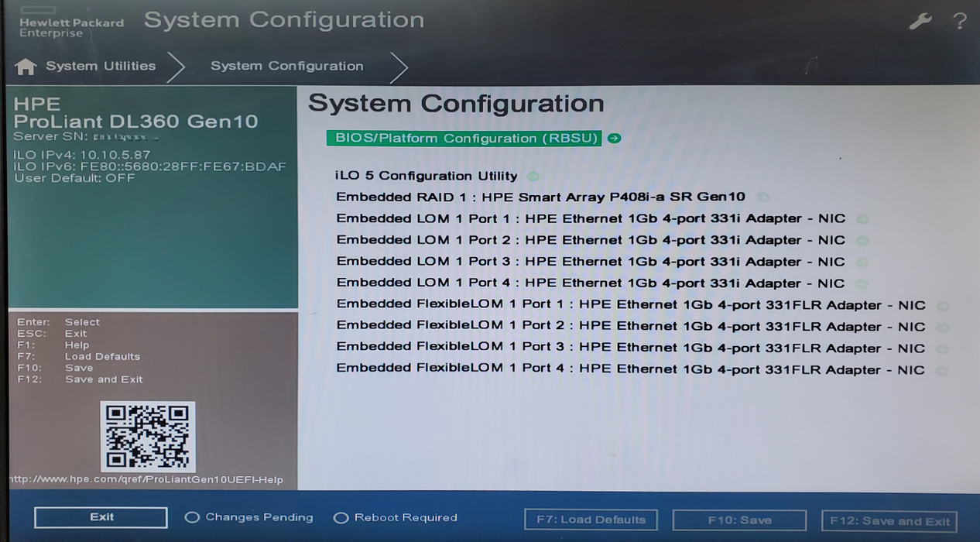Open BIOS/Platform Configuration (RBSU)
Image resolution: width=980 pixels, height=542 pixels.
[x=464, y=139]
